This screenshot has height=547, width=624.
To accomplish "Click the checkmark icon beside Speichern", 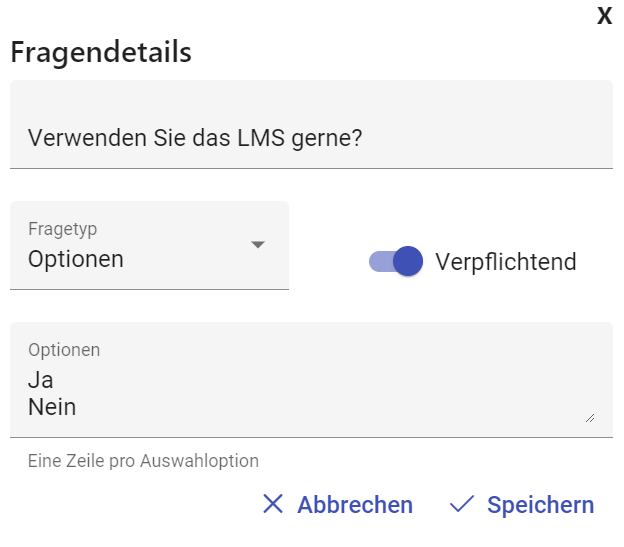I will coord(462,504).
